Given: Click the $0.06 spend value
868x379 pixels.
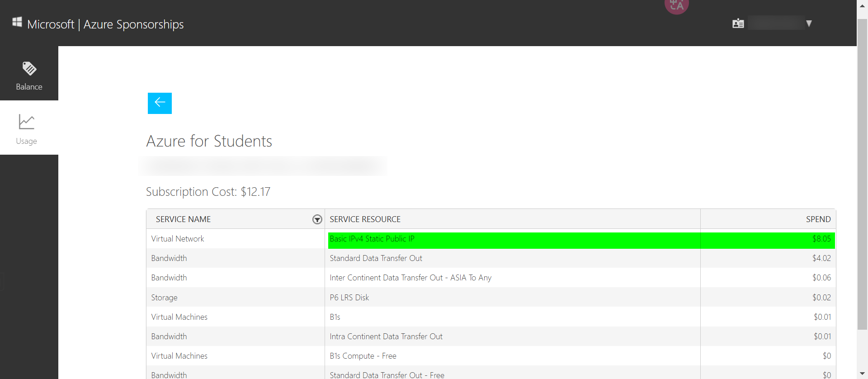Looking at the screenshot, I should [x=821, y=278].
